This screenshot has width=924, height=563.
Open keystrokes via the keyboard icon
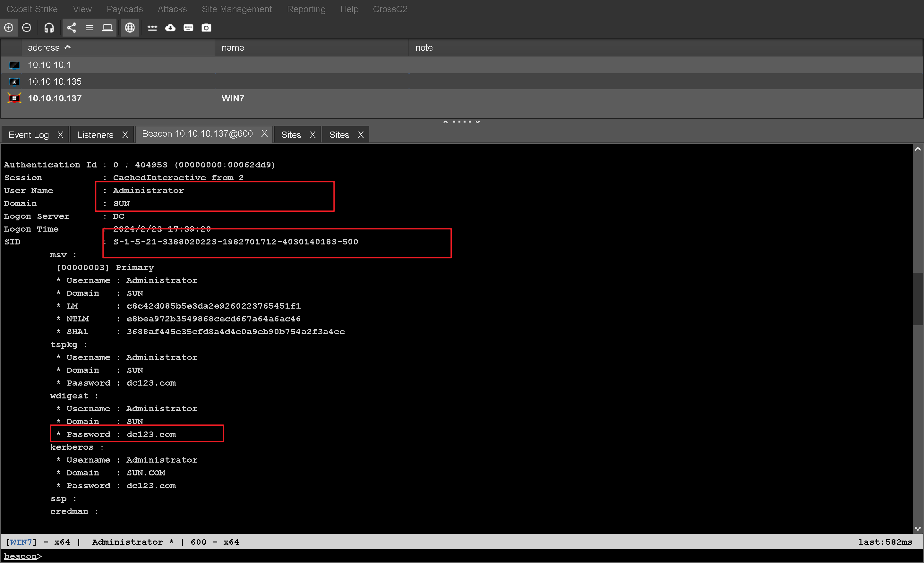coord(188,28)
